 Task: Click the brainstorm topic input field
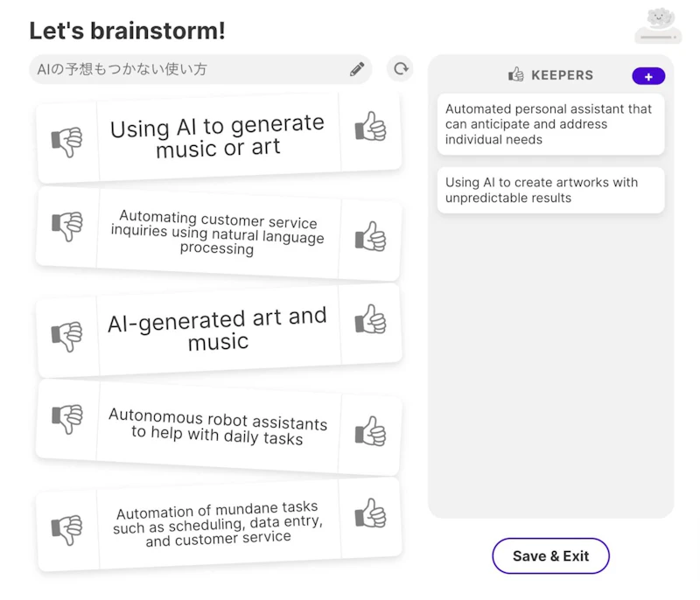point(188,69)
